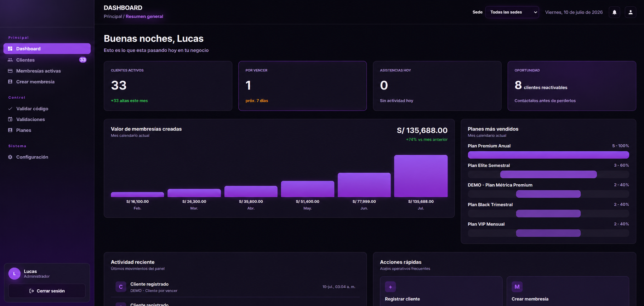Open the Por vencer stat card

[x=302, y=86]
